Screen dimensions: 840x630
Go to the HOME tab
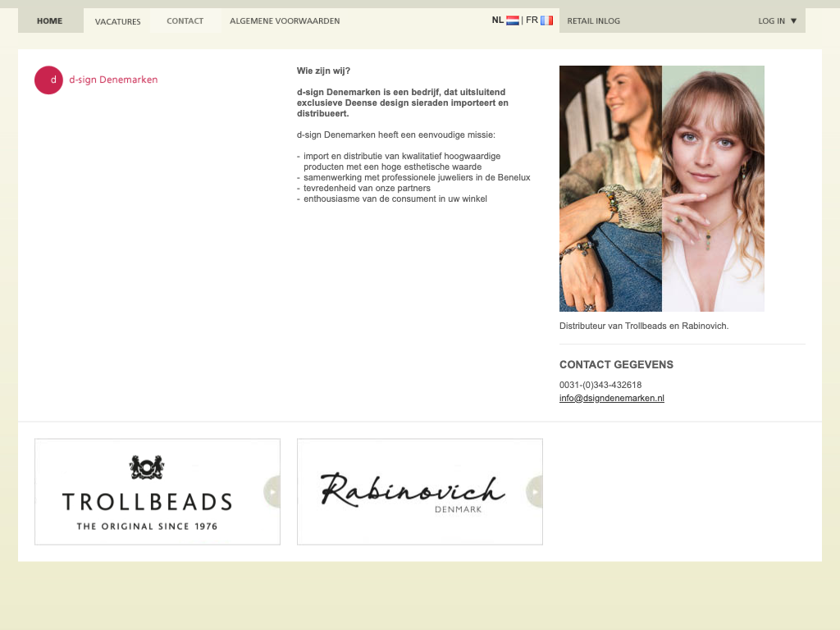point(50,21)
